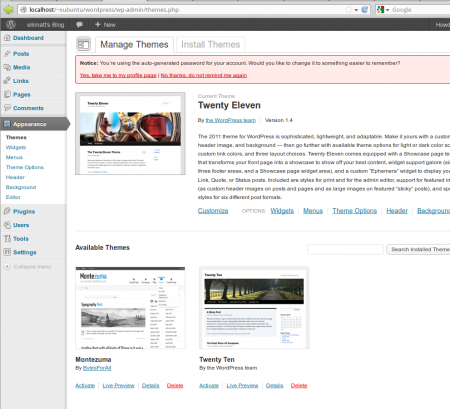Viewport: 450px width, 409px height.
Task: Click the Customize link for Twenty Eleven
Action: tap(213, 211)
